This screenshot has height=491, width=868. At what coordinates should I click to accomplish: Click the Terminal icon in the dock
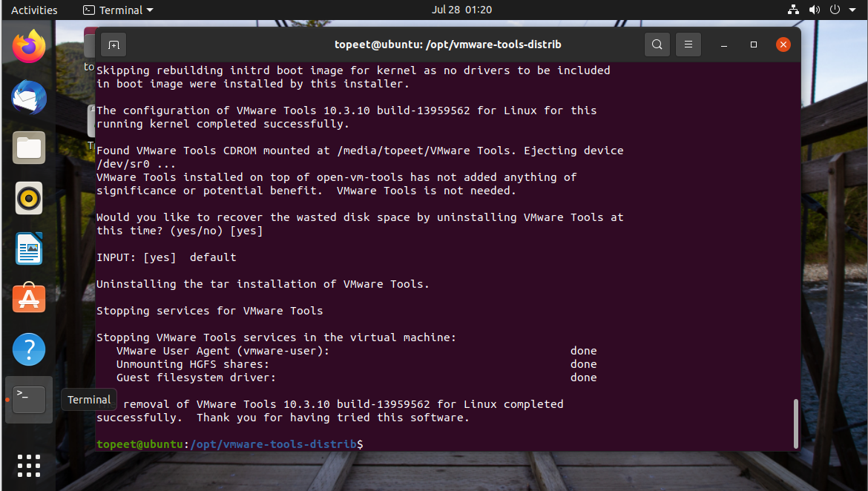pyautogui.click(x=29, y=400)
